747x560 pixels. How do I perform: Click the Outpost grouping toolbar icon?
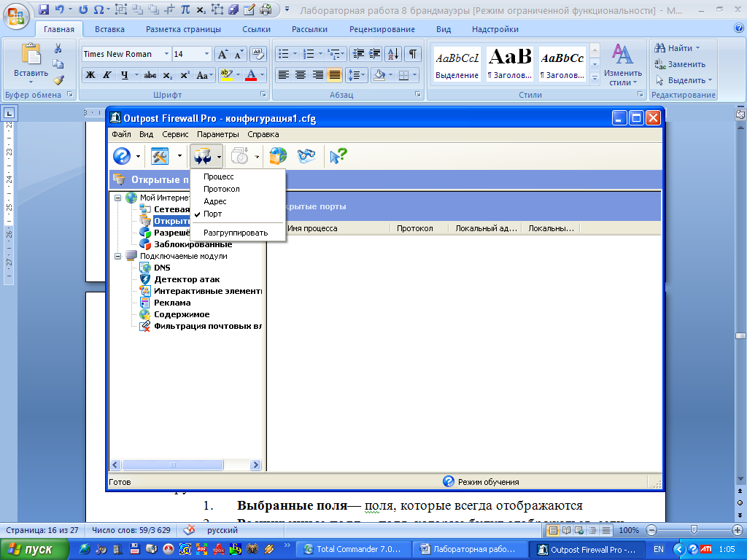point(203,156)
